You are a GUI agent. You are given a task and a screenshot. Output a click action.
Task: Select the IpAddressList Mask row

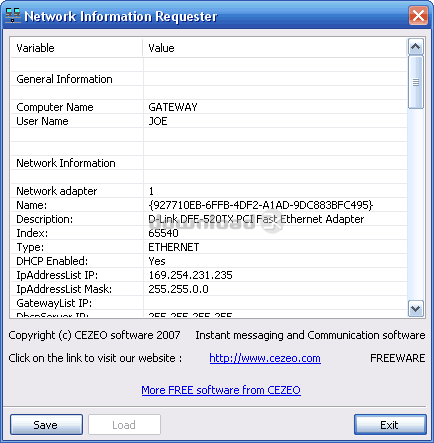[x=209, y=289]
